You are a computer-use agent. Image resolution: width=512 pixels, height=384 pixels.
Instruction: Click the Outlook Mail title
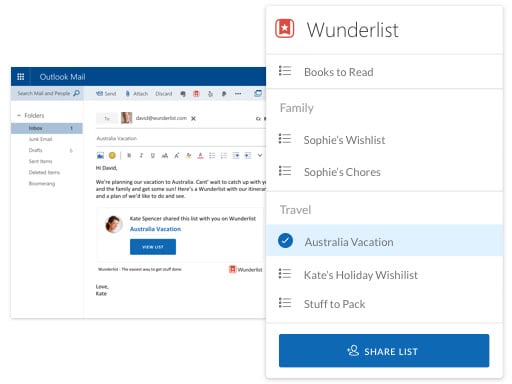click(62, 77)
